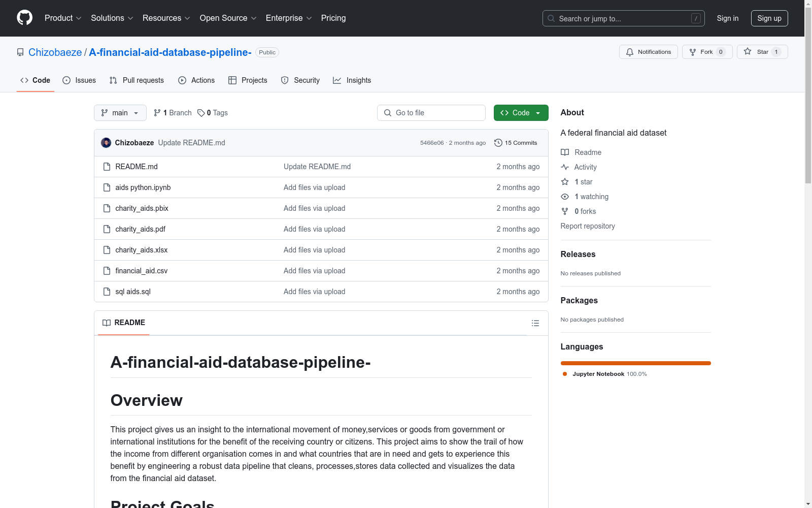This screenshot has width=812, height=508.
Task: Click the book icon in README tab
Action: point(107,323)
